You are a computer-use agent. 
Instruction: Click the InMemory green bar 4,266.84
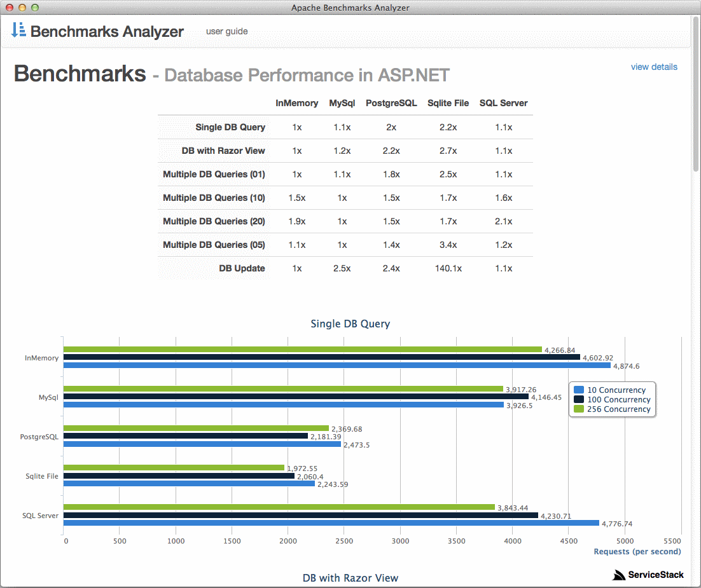[x=303, y=350]
